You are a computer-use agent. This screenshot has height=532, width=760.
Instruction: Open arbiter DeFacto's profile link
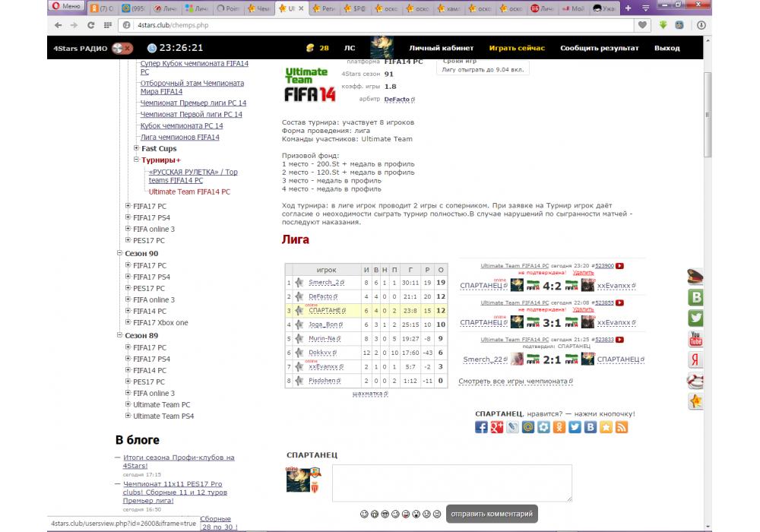point(400,100)
